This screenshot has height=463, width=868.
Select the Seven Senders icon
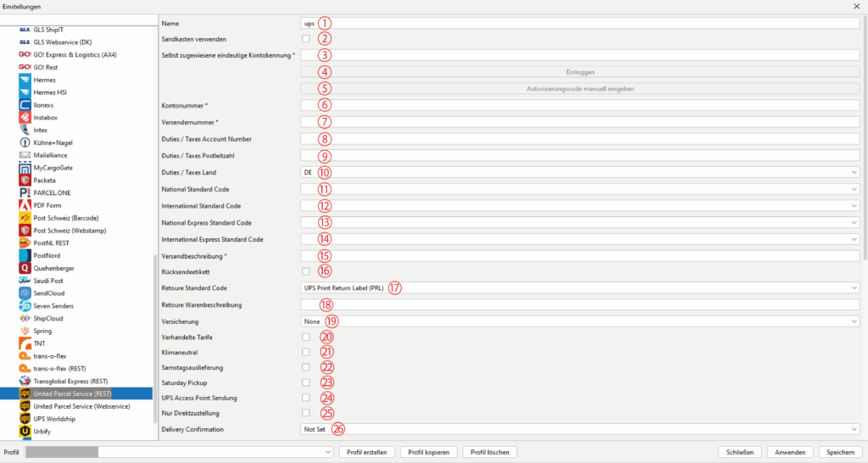[x=25, y=306]
